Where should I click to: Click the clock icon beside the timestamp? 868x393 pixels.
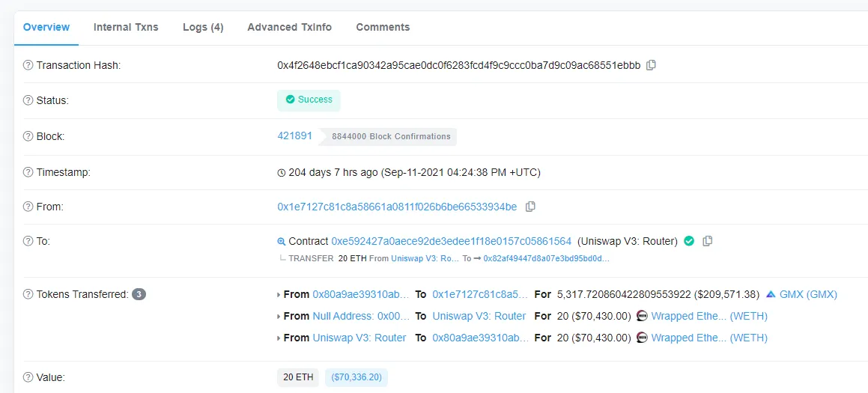(281, 173)
